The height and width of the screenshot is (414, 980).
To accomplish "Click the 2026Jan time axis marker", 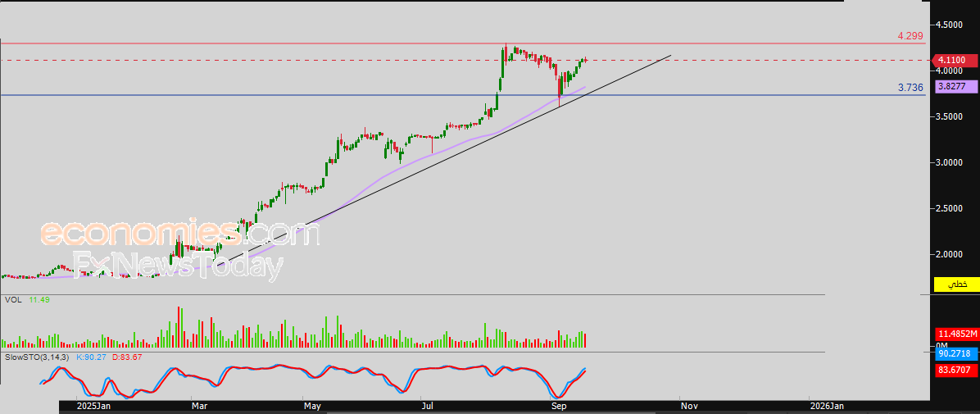I will pos(828,407).
